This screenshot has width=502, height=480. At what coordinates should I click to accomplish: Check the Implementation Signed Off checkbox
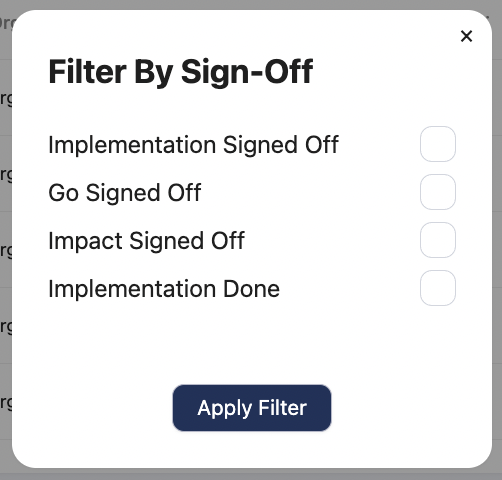(x=438, y=144)
